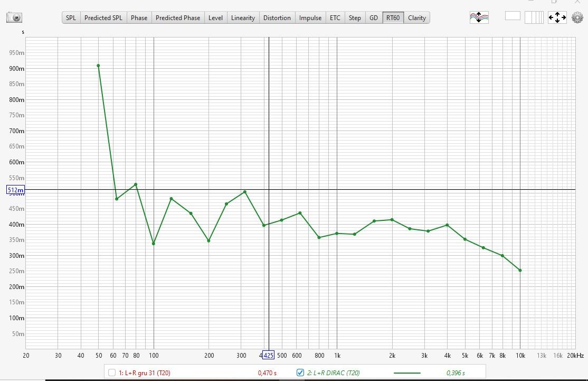
Task: Show the Distortion graph tab
Action: [x=277, y=17]
